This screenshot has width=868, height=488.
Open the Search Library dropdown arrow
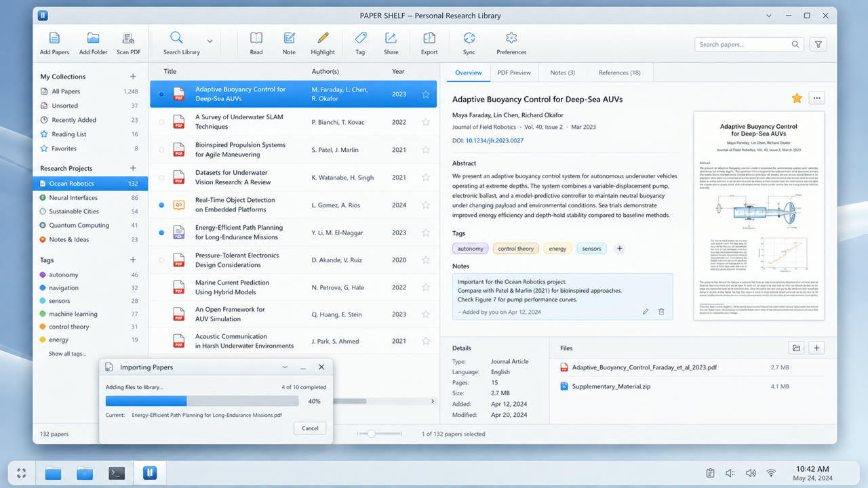210,41
